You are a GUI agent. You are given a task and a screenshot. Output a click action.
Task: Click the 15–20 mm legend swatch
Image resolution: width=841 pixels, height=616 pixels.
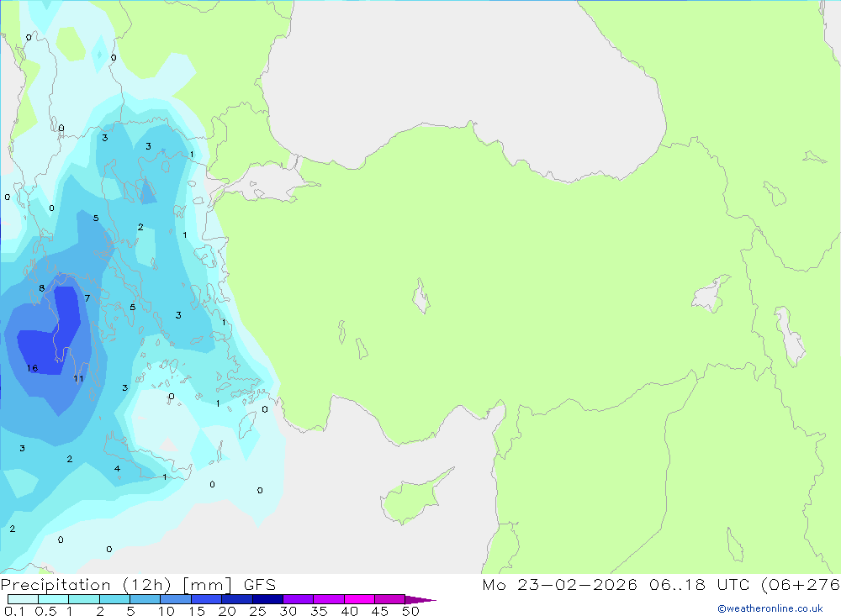coord(206,599)
